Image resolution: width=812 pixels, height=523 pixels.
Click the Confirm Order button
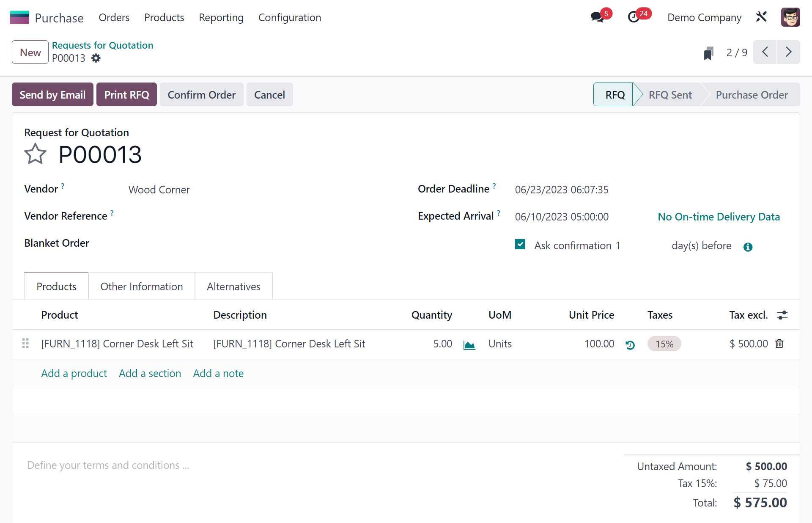point(202,94)
